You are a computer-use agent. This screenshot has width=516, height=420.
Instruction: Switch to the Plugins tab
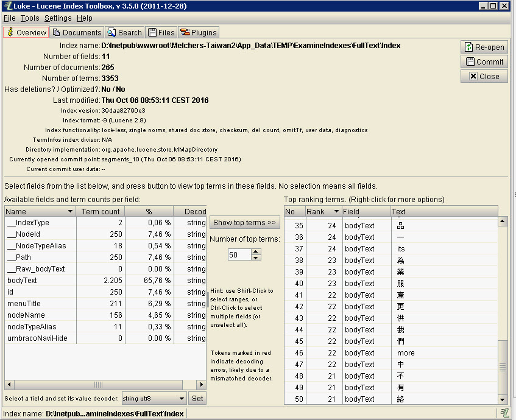tap(199, 32)
